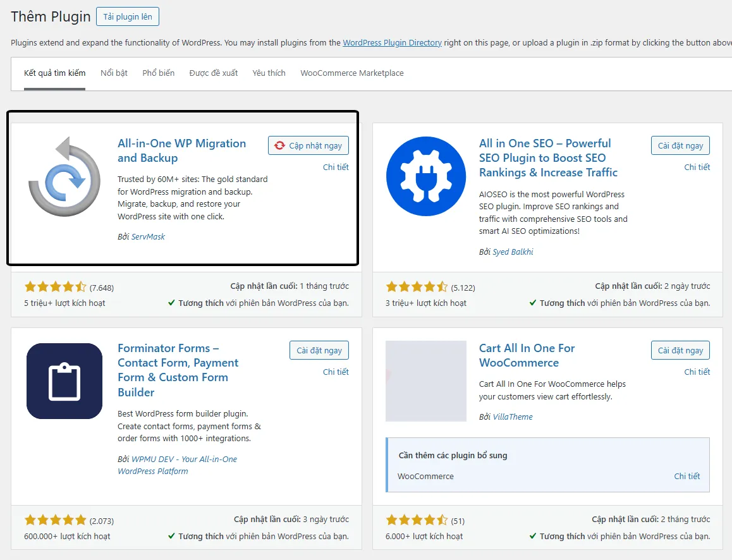Screen dimensions: 732x560
Task: Open Chi tiết in the WooCommerce dependency notice
Action: click(686, 476)
